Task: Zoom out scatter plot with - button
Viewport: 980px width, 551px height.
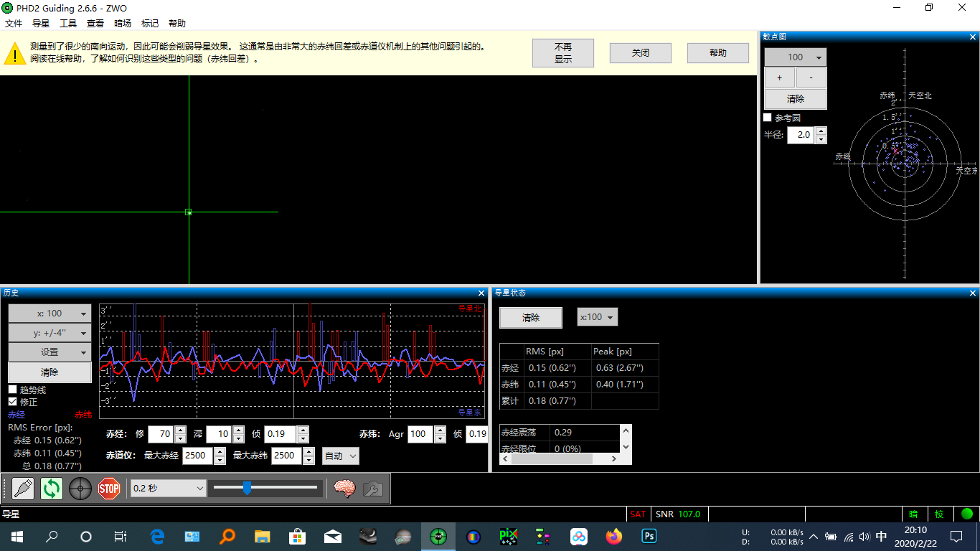Action: click(811, 77)
